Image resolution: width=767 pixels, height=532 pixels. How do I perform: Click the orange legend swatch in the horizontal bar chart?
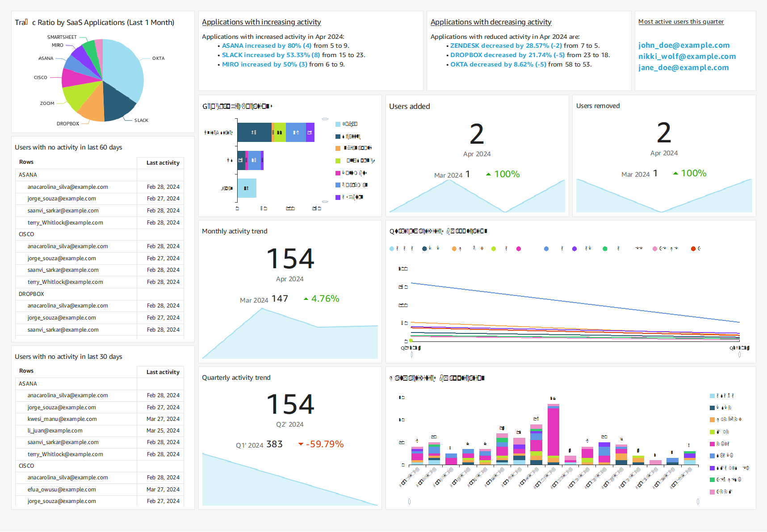[338, 148]
